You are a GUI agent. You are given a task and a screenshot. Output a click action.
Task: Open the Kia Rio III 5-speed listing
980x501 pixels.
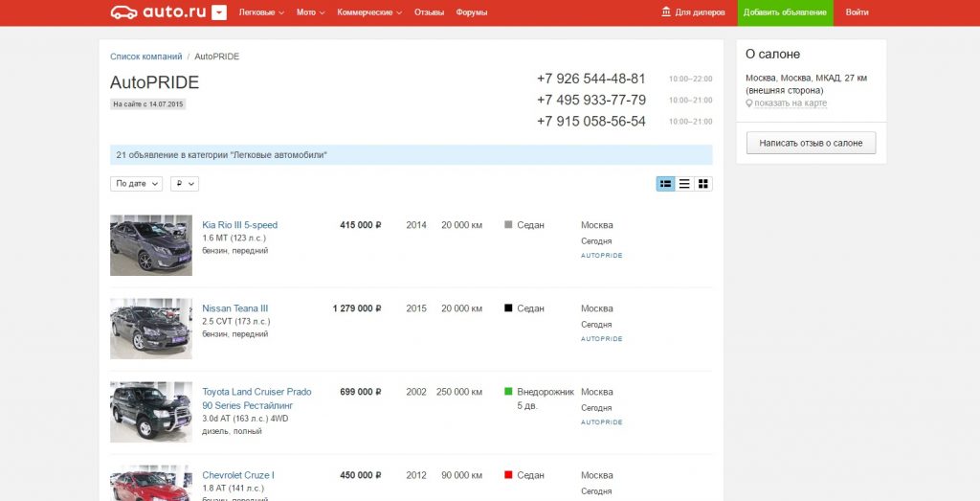(x=239, y=225)
